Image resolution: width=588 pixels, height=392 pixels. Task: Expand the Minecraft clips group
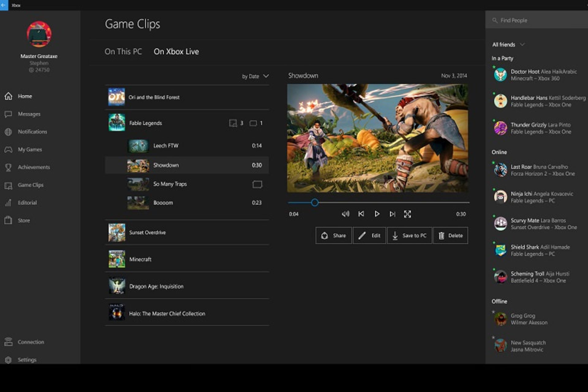(187, 259)
